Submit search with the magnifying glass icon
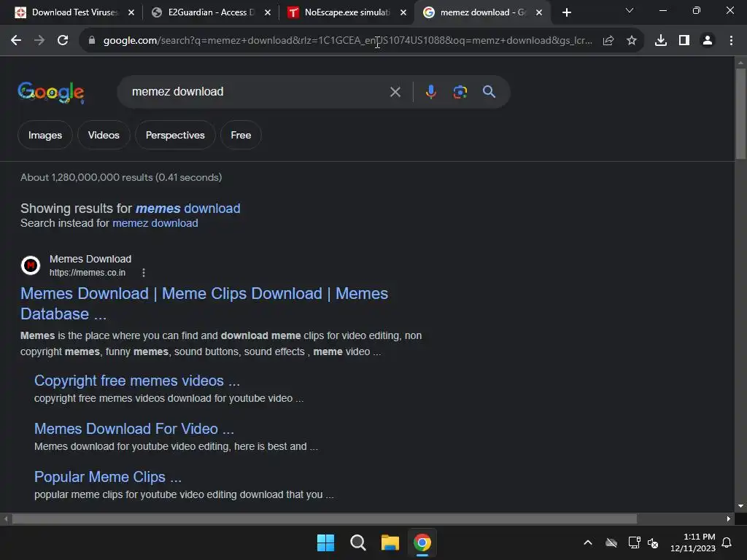The height and width of the screenshot is (560, 747). [489, 92]
